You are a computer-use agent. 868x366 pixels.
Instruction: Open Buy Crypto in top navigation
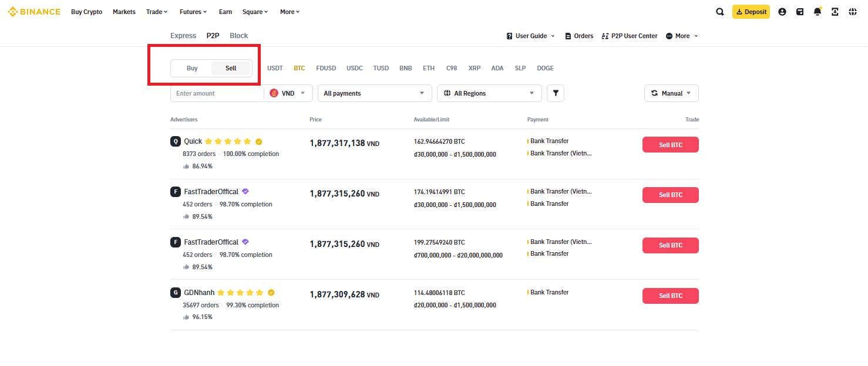[86, 12]
